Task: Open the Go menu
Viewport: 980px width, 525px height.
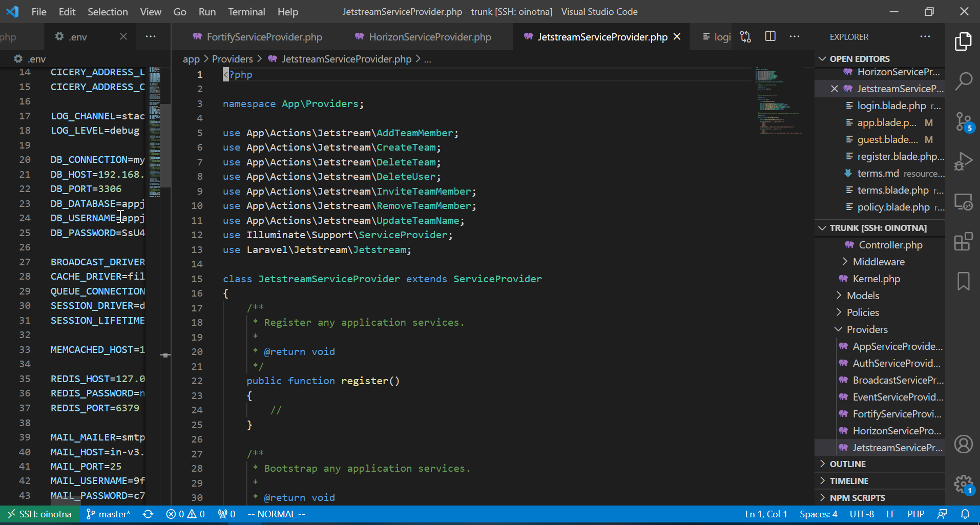Action: 180,12
